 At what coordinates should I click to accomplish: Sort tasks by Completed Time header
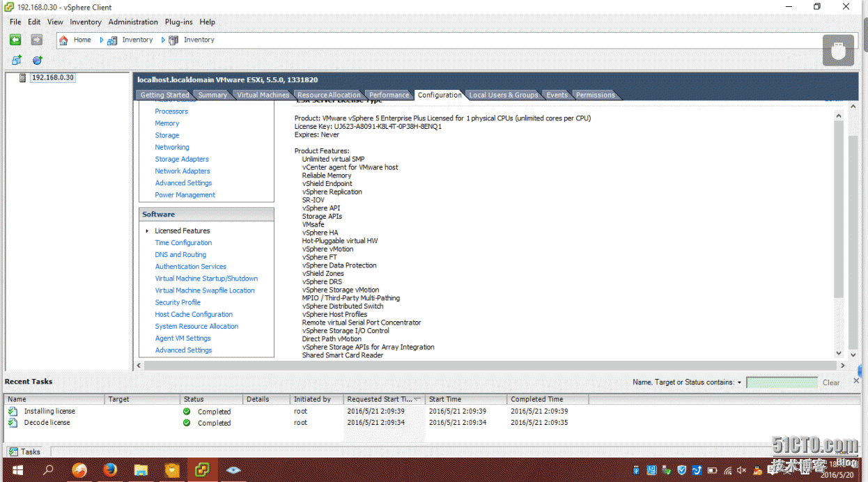548,399
